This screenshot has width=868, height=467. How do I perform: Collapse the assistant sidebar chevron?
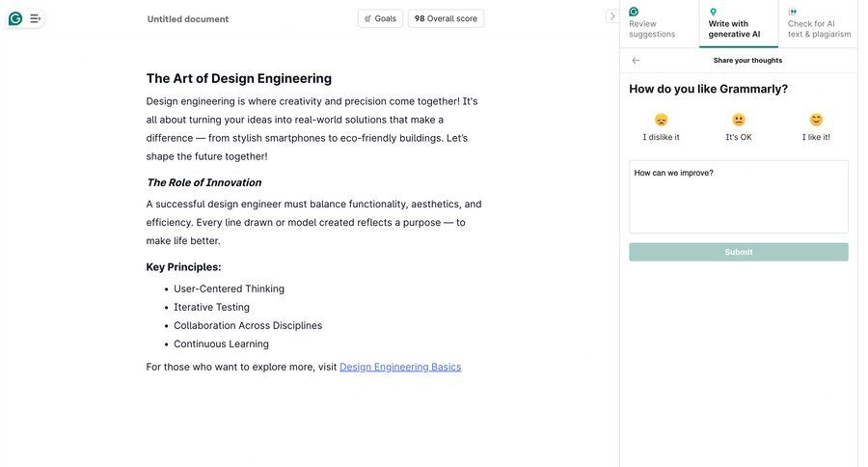[x=612, y=16]
